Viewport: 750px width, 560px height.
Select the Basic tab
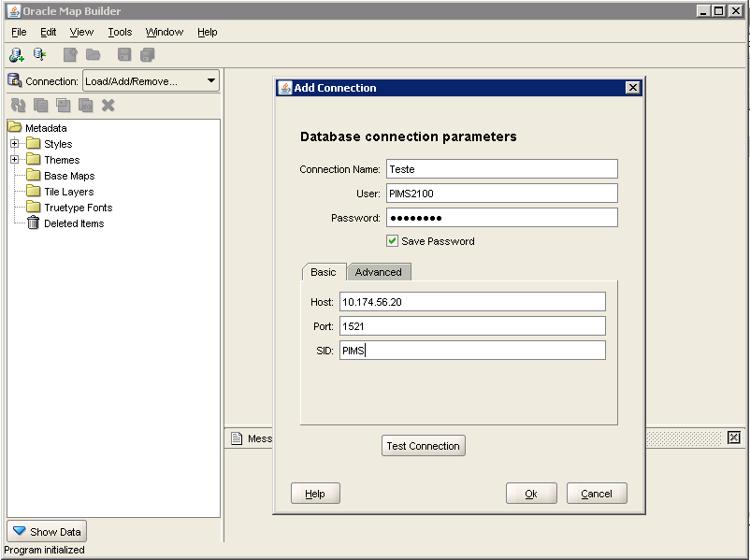click(324, 272)
